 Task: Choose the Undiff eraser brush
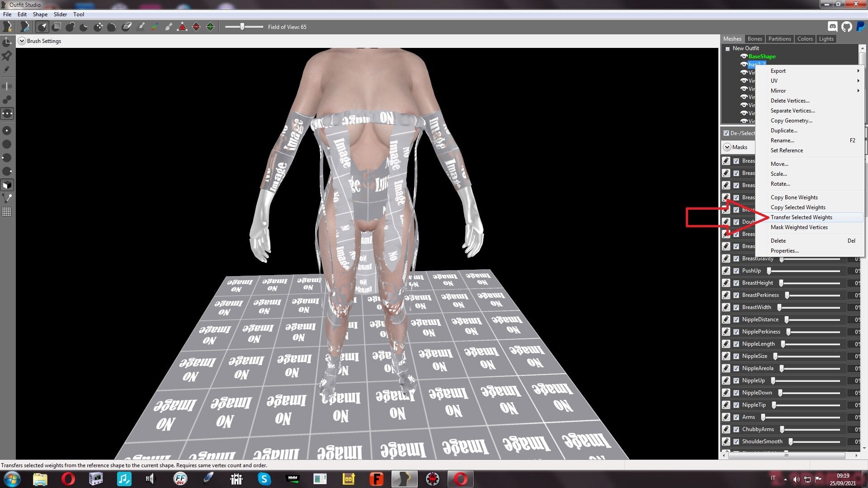pos(127,27)
